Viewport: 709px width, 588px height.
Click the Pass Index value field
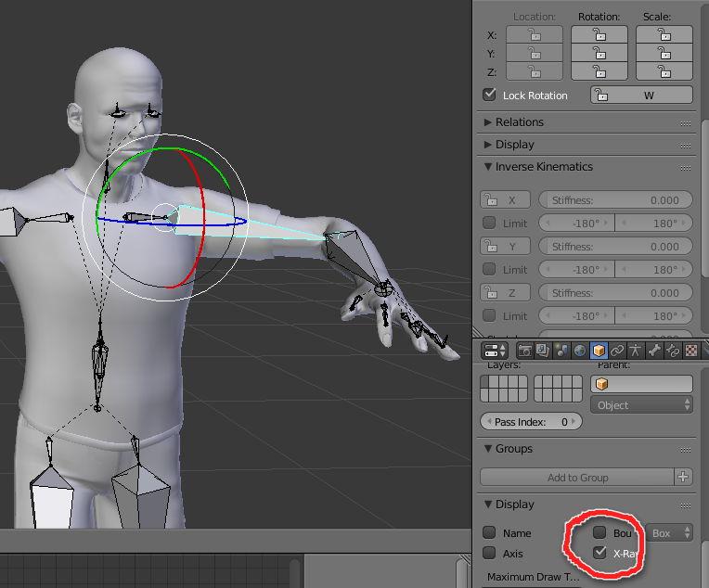pos(531,421)
